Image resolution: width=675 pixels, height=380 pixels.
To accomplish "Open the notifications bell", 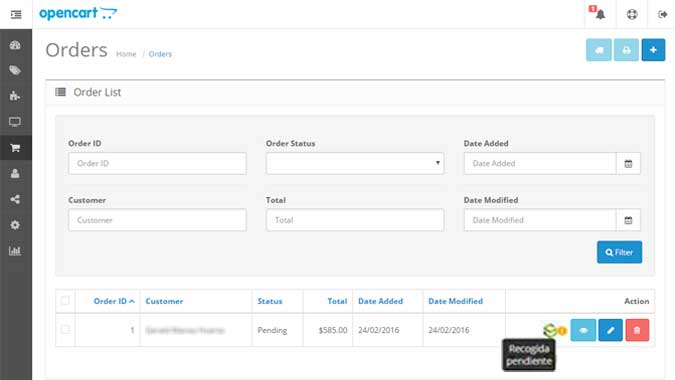I will coord(600,14).
